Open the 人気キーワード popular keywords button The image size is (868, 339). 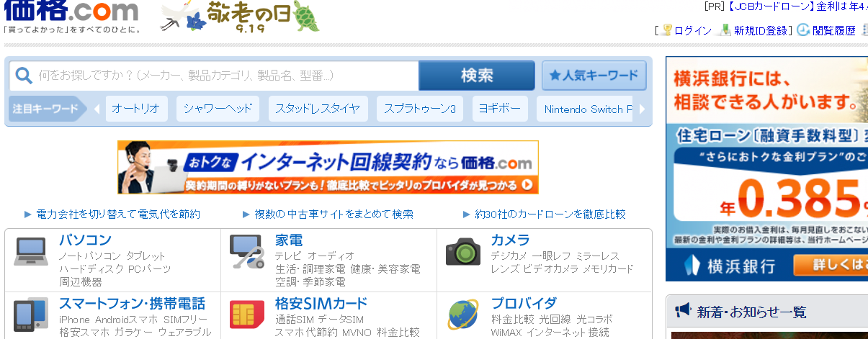[594, 75]
